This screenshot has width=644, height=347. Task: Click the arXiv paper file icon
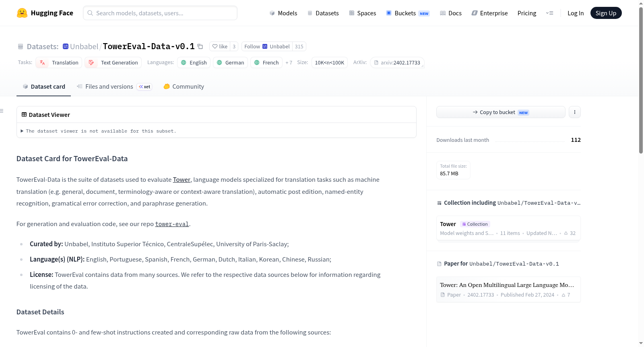click(x=376, y=63)
